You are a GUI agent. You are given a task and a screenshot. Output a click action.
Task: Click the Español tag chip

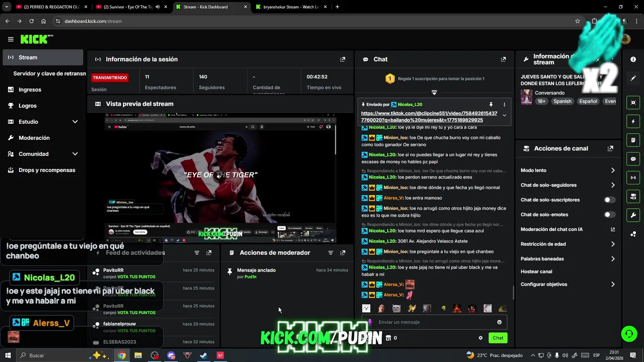(x=588, y=101)
